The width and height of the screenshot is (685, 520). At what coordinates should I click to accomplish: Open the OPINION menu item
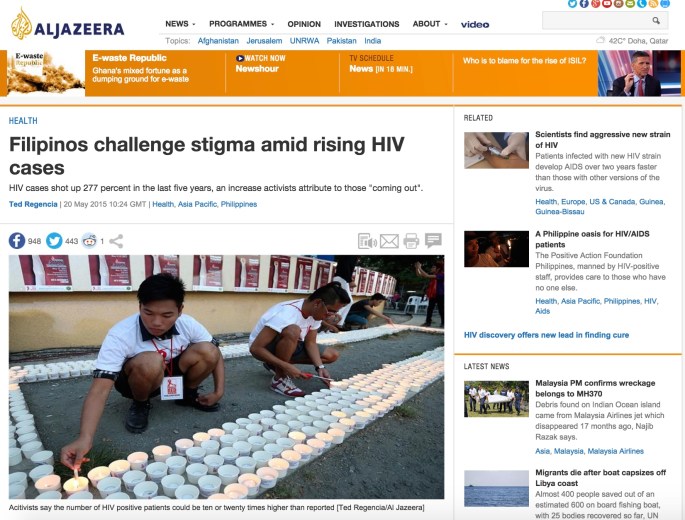coord(304,24)
